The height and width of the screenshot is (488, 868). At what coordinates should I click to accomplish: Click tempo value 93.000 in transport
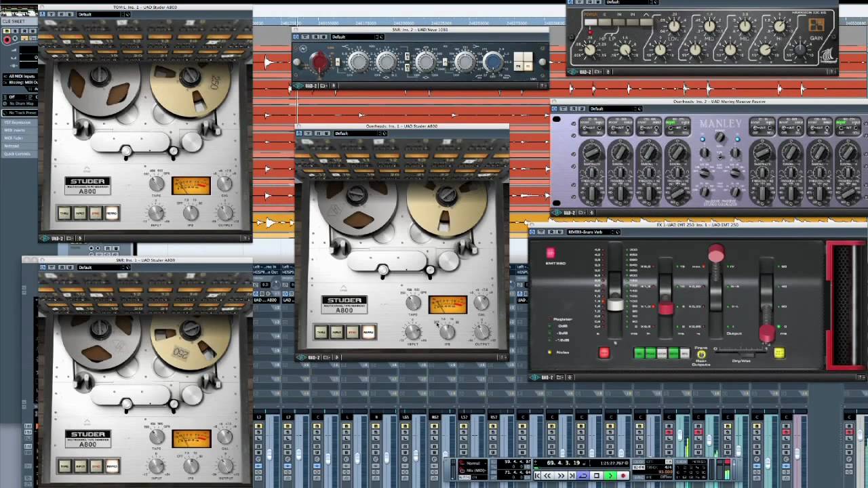coord(665,472)
